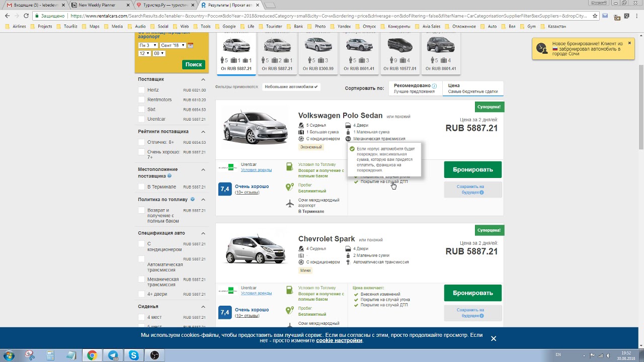644x362 pixels.
Task: Open the Airlines bookmarks folder
Action: (x=16, y=26)
